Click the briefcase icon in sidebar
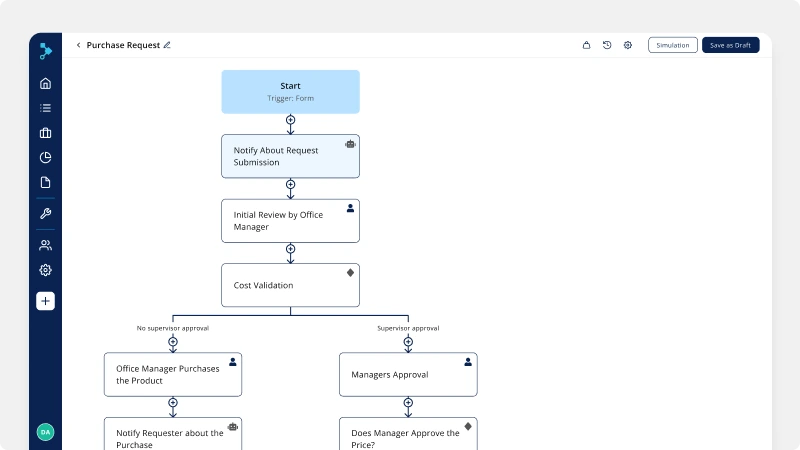The width and height of the screenshot is (800, 450). pyautogui.click(x=45, y=133)
